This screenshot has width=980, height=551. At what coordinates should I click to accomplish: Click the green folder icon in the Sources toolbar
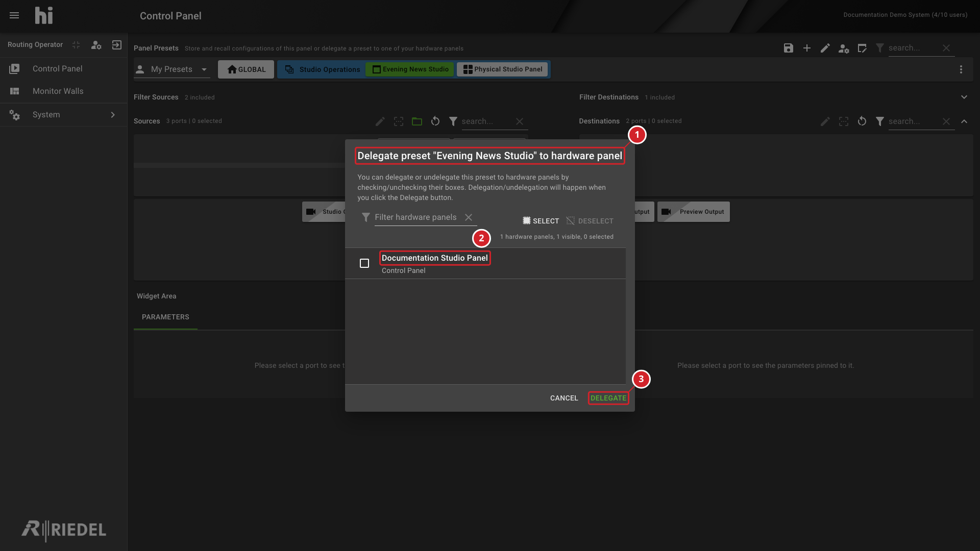(417, 121)
